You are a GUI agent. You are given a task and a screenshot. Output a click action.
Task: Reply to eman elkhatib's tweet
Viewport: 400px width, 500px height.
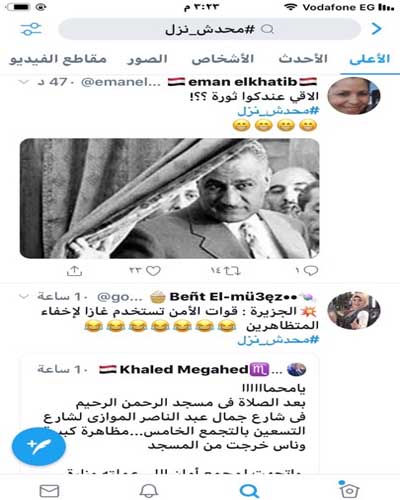click(311, 271)
